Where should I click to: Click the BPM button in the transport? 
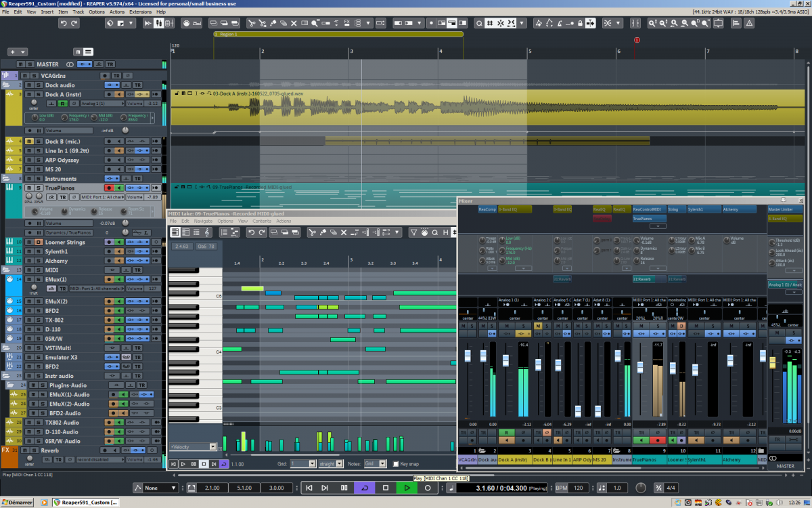pyautogui.click(x=560, y=488)
